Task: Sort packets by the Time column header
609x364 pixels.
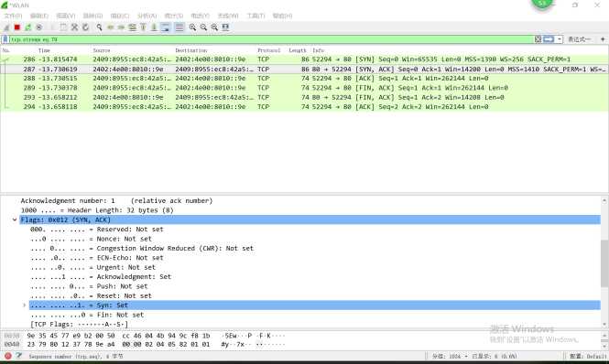Action: tap(44, 50)
